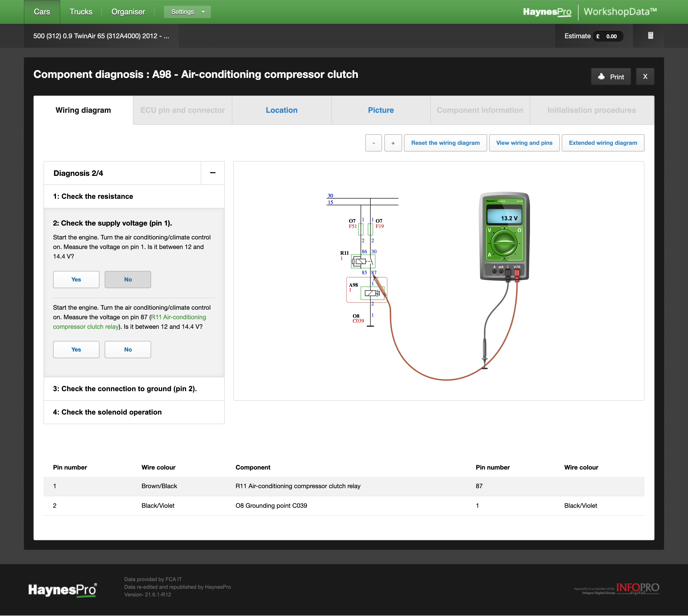Click the INFOPRO Digital footer logo

point(617,589)
